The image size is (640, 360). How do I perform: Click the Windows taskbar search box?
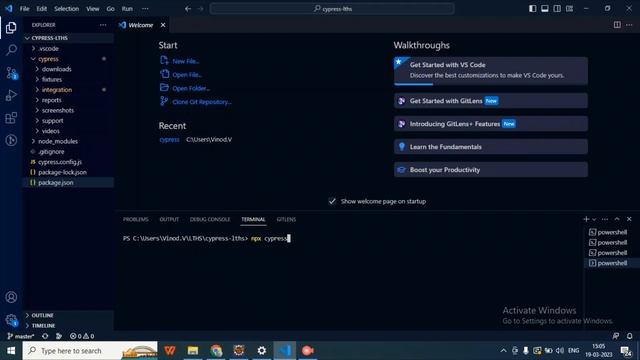[x=90, y=351]
